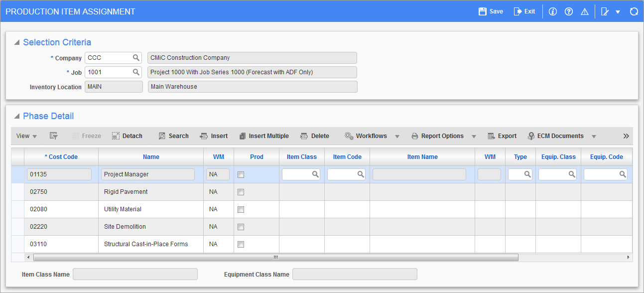Enable Prod checkbox for Project Manager row
Screen dimensions: 644x293
[241, 174]
